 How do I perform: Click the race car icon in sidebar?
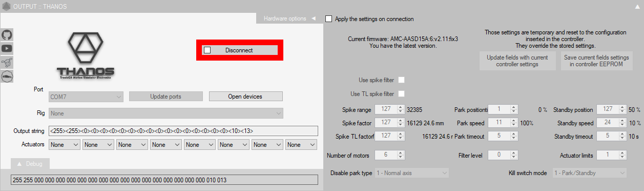click(x=7, y=76)
